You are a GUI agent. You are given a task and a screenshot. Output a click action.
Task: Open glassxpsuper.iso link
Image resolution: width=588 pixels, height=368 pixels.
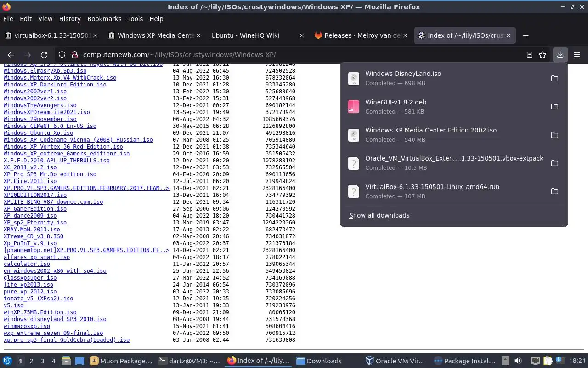[30, 278]
